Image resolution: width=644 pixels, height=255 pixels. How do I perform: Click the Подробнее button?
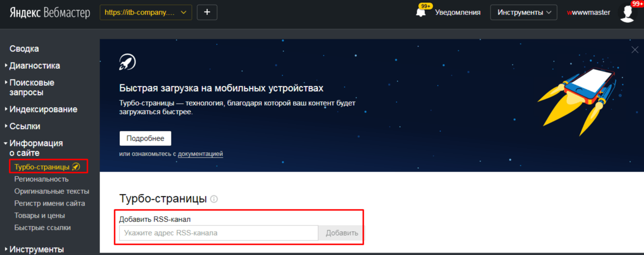click(145, 138)
